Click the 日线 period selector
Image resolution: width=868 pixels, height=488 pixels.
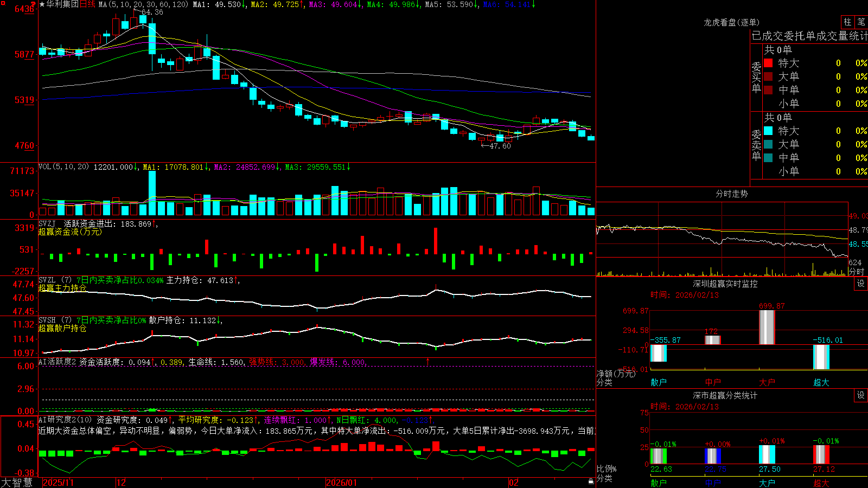(87, 4)
